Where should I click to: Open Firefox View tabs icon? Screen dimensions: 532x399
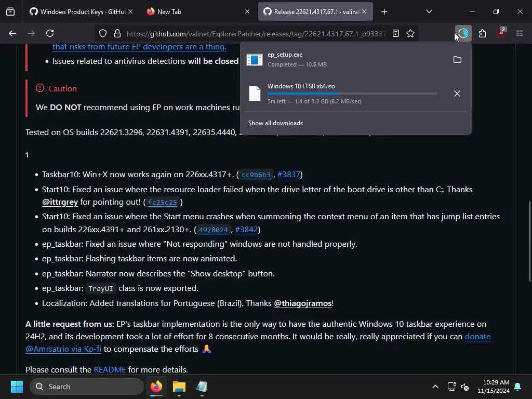[x=10, y=12]
